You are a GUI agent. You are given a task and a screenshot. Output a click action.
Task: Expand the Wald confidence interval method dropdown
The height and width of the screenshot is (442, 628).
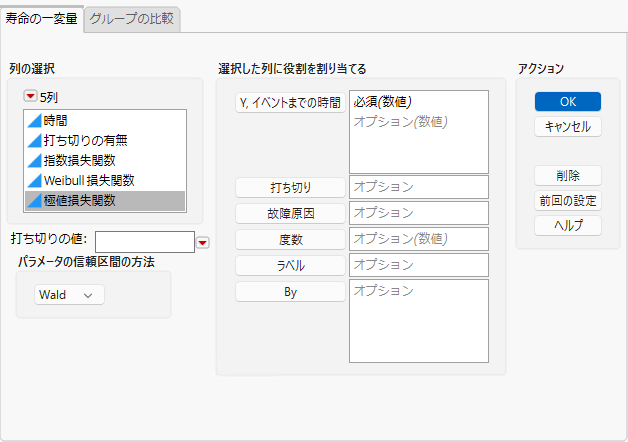click(69, 295)
